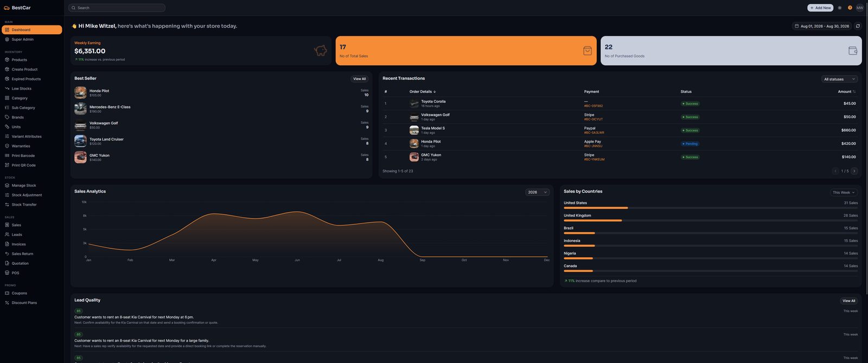Click the BestCar logo icon
The image size is (868, 363).
pyautogui.click(x=7, y=8)
